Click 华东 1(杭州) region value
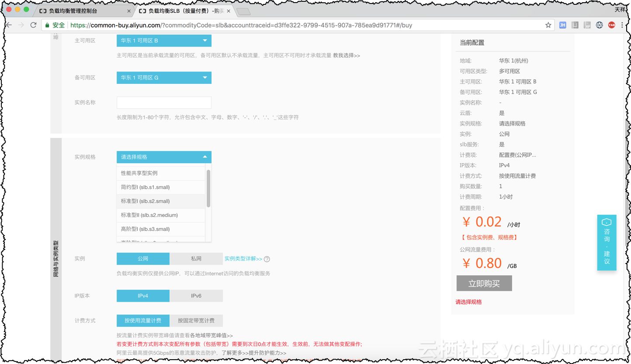631x364 pixels. coord(513,61)
